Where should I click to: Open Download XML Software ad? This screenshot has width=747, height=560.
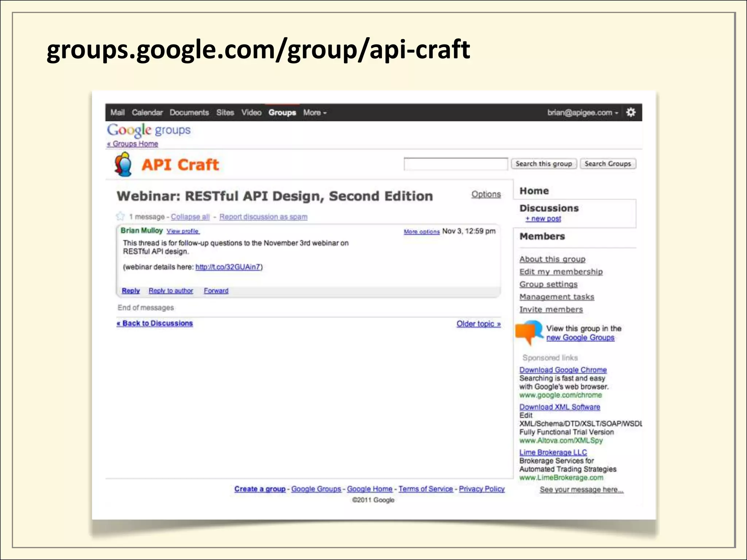click(x=560, y=407)
